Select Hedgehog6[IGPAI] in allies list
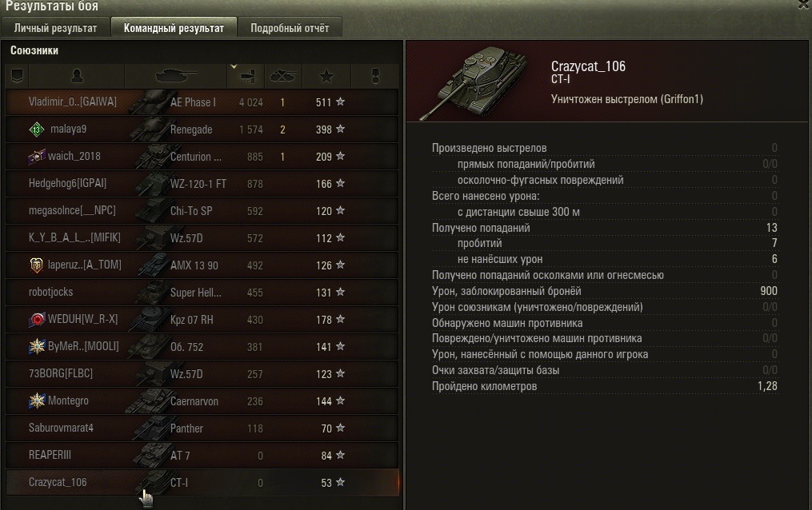Screen dimensions: 812x510 202,184
